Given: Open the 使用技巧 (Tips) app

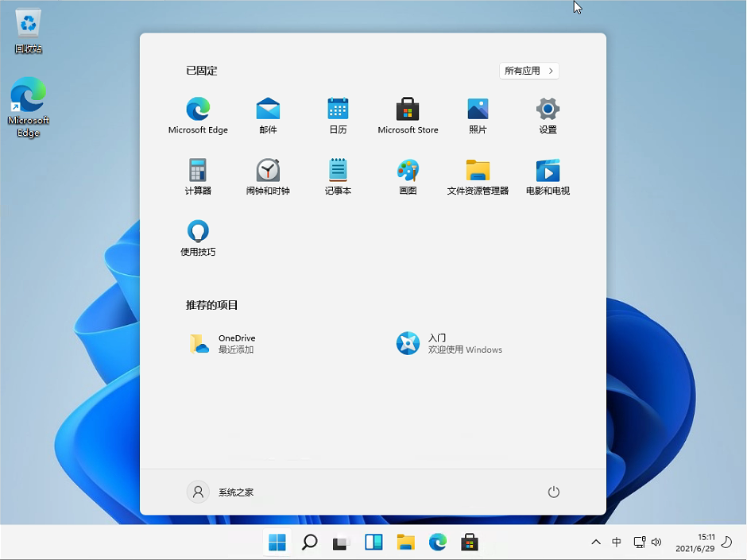Looking at the screenshot, I should 198,235.
